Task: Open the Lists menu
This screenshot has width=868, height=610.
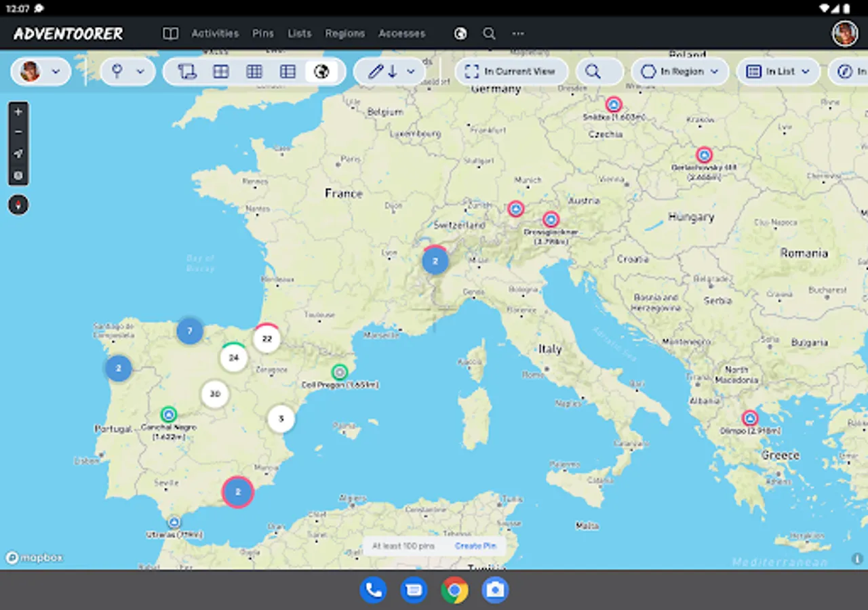Action: tap(299, 33)
